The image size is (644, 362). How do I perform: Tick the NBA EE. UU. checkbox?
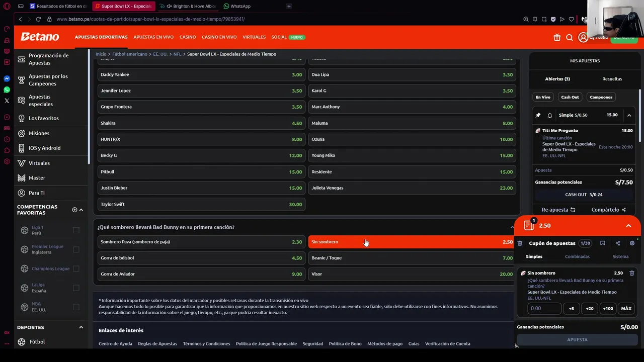click(76, 307)
